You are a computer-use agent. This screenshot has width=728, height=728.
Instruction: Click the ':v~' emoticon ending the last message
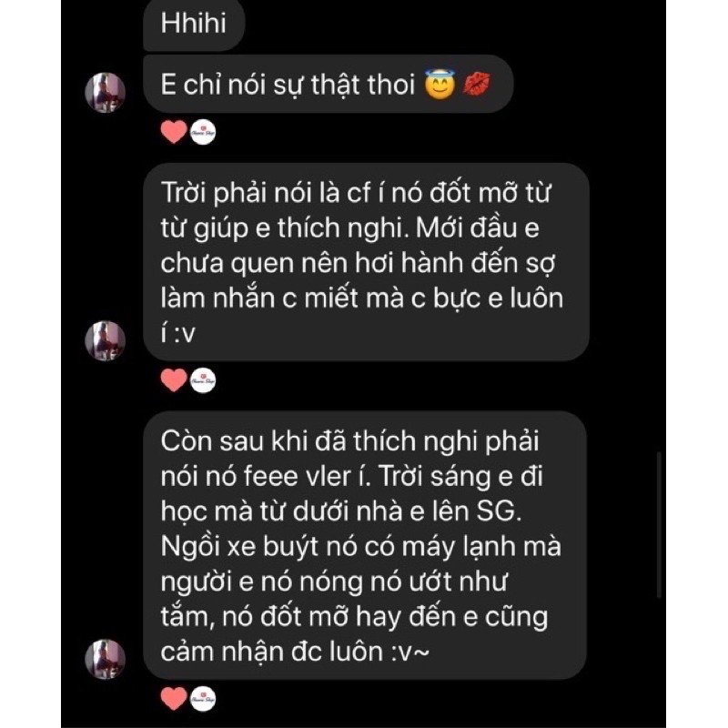(410, 652)
